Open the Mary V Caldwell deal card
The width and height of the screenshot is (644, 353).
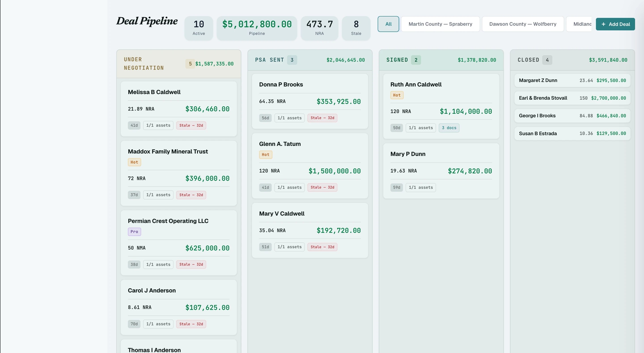pyautogui.click(x=310, y=230)
